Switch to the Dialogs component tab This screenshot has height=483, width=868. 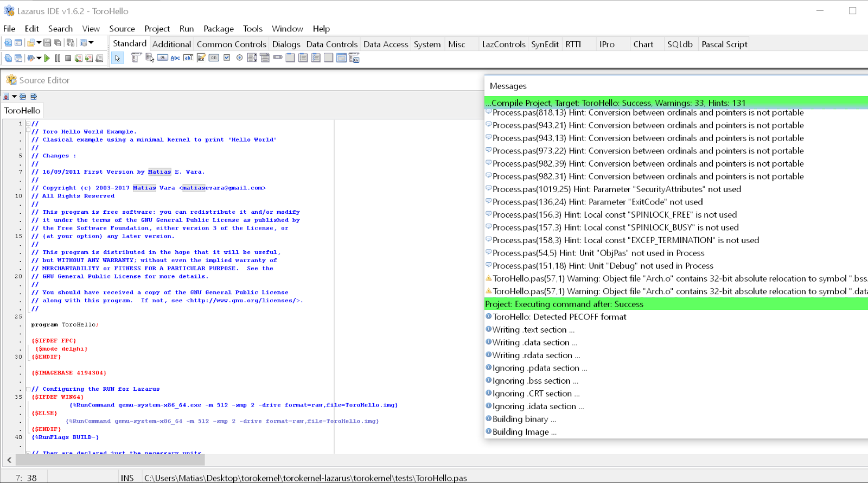click(x=286, y=45)
